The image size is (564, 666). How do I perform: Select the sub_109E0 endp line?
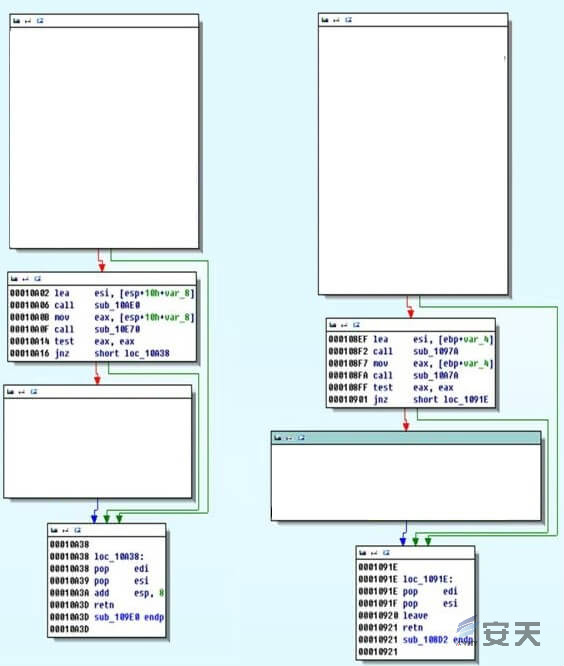tap(107, 617)
